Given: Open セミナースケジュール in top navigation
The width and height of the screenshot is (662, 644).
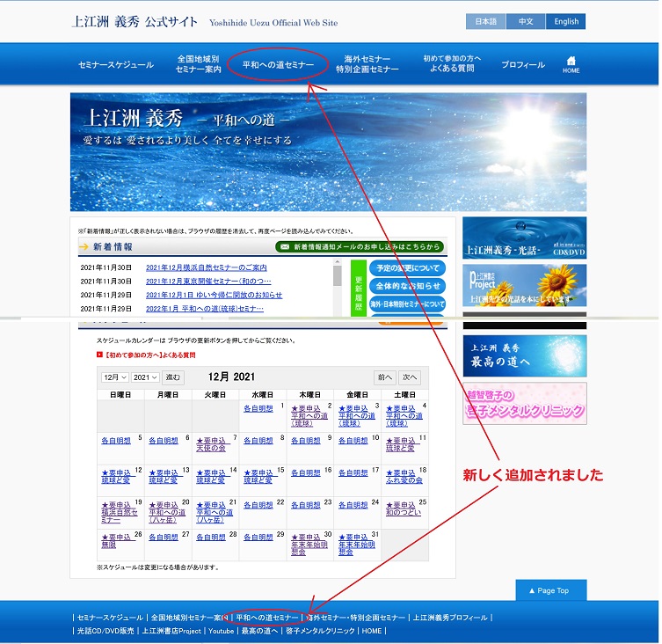Looking at the screenshot, I should pyautogui.click(x=116, y=64).
